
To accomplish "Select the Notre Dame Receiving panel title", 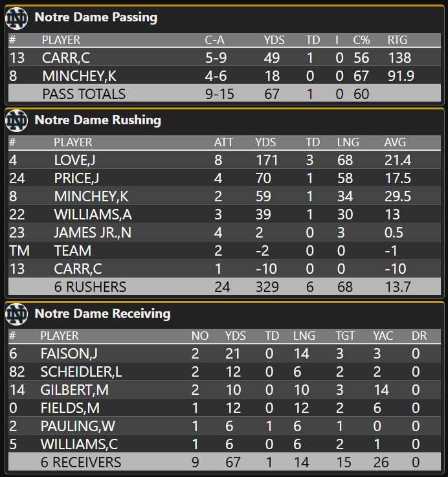I will pos(102,314).
